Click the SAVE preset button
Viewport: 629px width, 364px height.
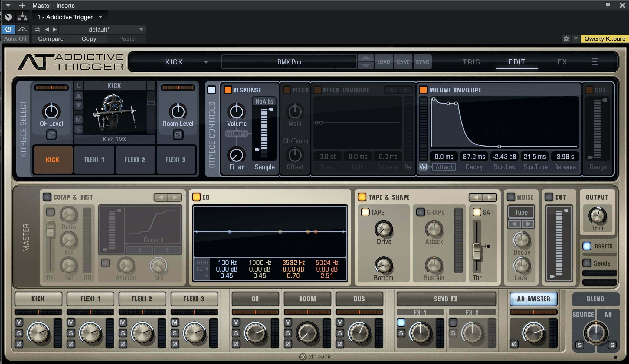[403, 62]
